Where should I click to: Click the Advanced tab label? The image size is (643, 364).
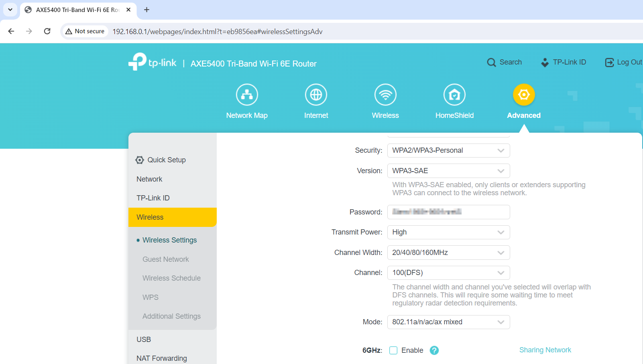point(524,115)
